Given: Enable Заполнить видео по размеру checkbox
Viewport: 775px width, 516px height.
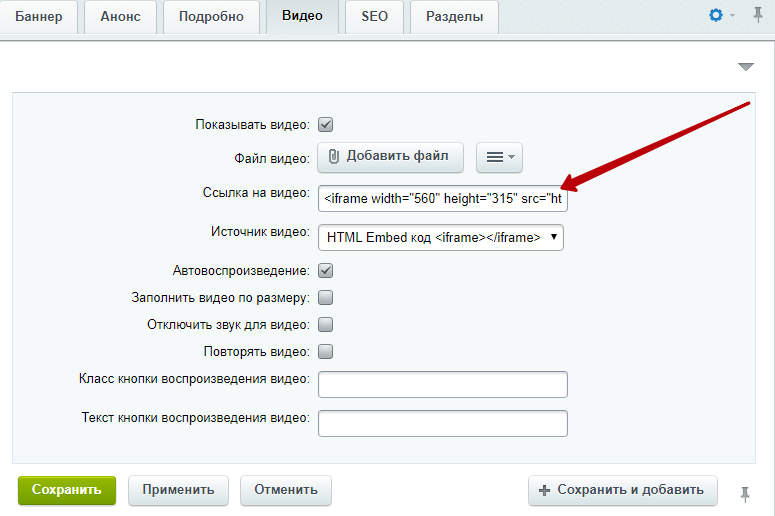Looking at the screenshot, I should [x=325, y=298].
